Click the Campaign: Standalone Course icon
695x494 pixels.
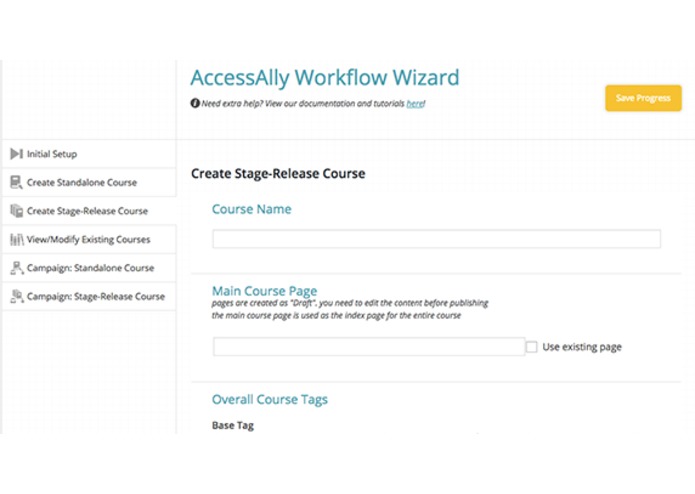16,268
